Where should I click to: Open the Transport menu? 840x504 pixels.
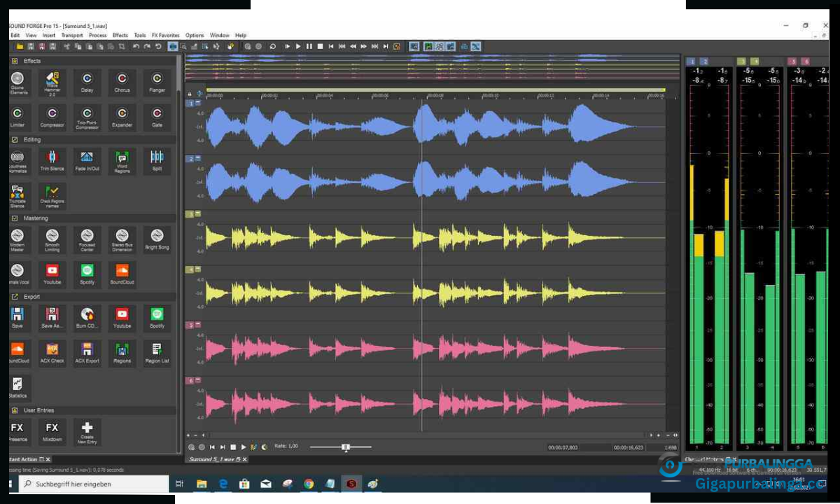point(71,35)
